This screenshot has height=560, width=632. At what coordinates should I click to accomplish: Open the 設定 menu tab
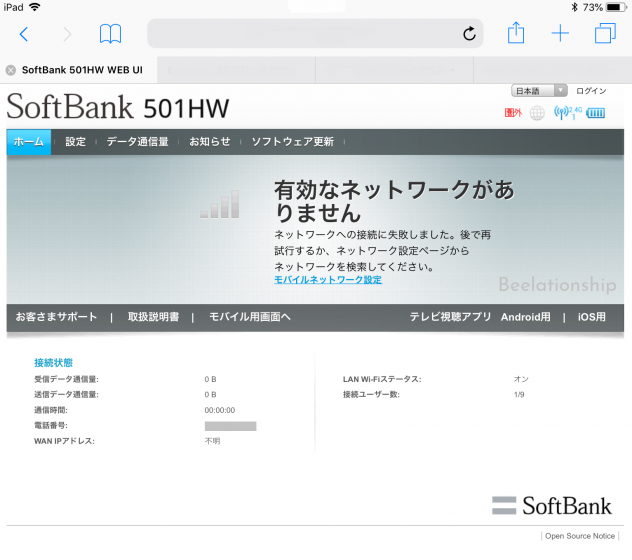(x=75, y=142)
